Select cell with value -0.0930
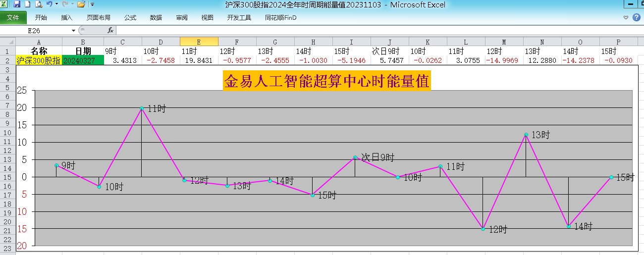The image size is (644, 255). coord(618,60)
